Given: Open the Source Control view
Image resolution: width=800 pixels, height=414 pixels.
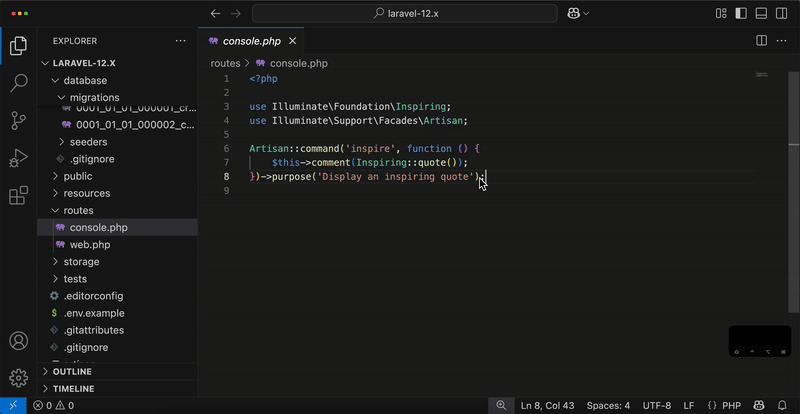Looking at the screenshot, I should click(x=18, y=121).
